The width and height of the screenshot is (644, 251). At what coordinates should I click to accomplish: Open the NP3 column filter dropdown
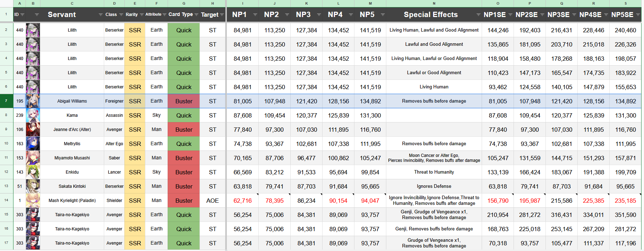click(319, 15)
